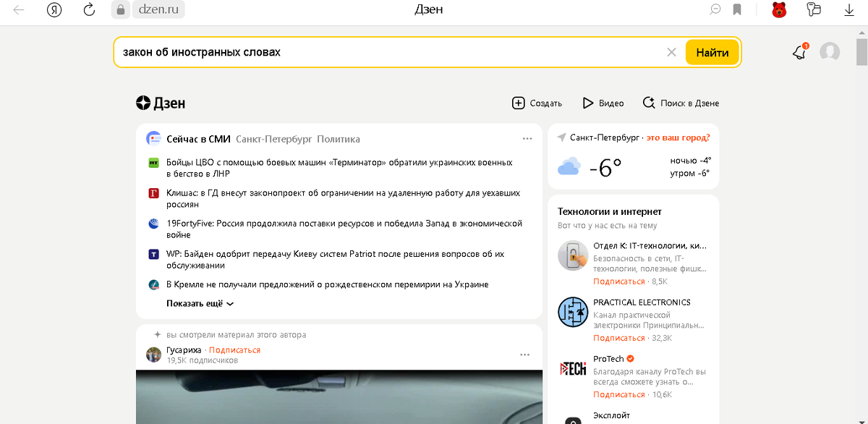This screenshot has height=424, width=868.
Task: Open the Клишас законопроект news headline
Action: [343, 199]
